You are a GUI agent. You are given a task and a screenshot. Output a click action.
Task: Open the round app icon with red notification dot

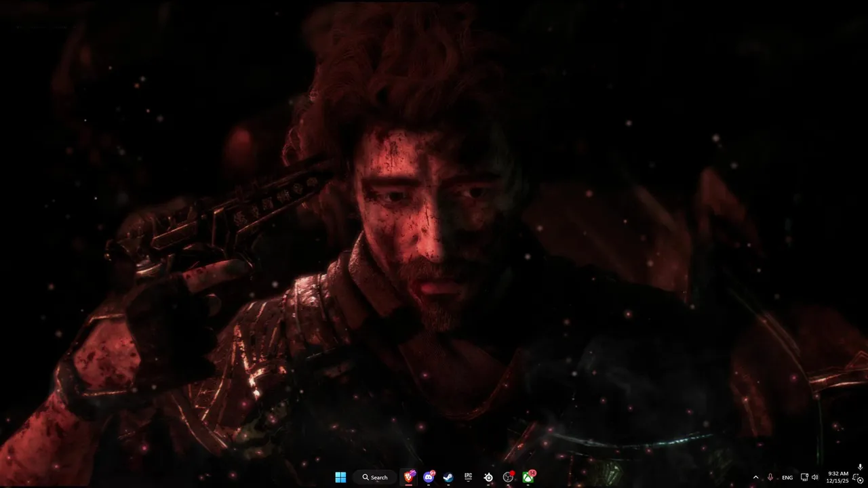click(509, 477)
